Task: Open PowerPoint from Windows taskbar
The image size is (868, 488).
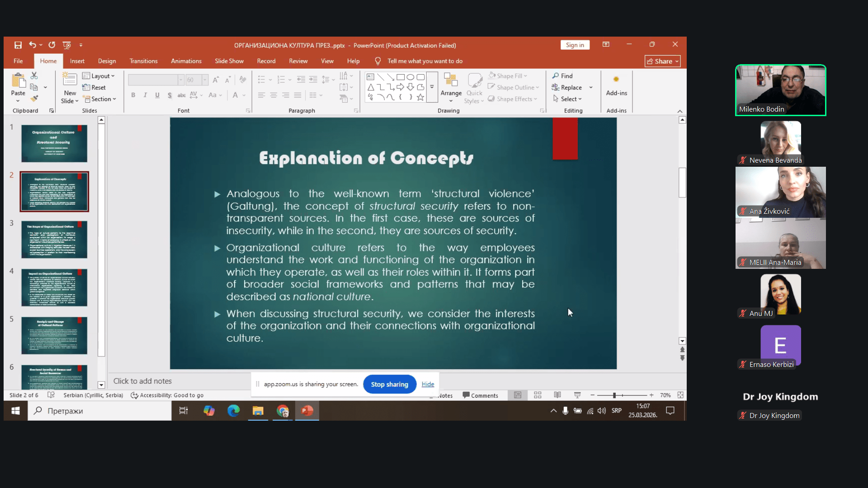Action: (307, 411)
